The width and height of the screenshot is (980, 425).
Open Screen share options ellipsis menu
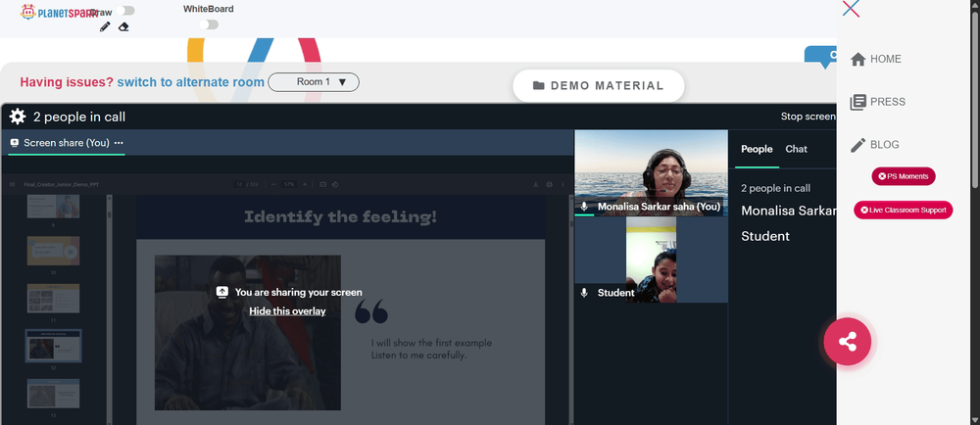click(119, 143)
